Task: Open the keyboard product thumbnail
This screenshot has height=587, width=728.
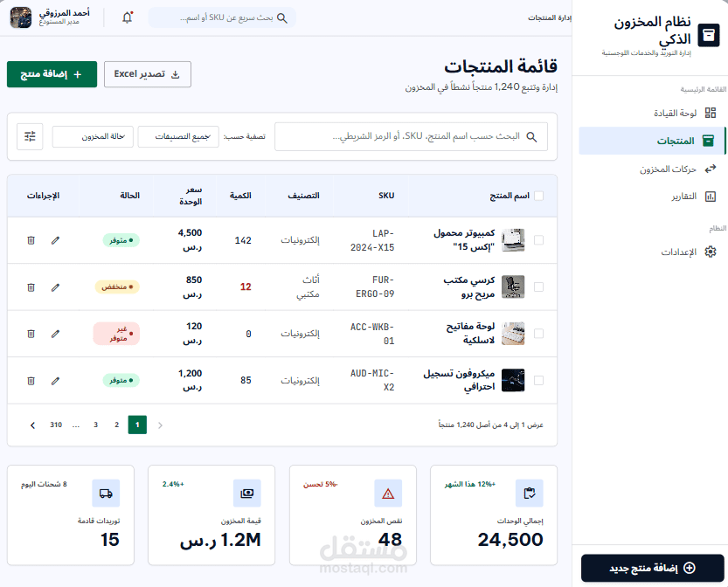Action: click(x=513, y=333)
